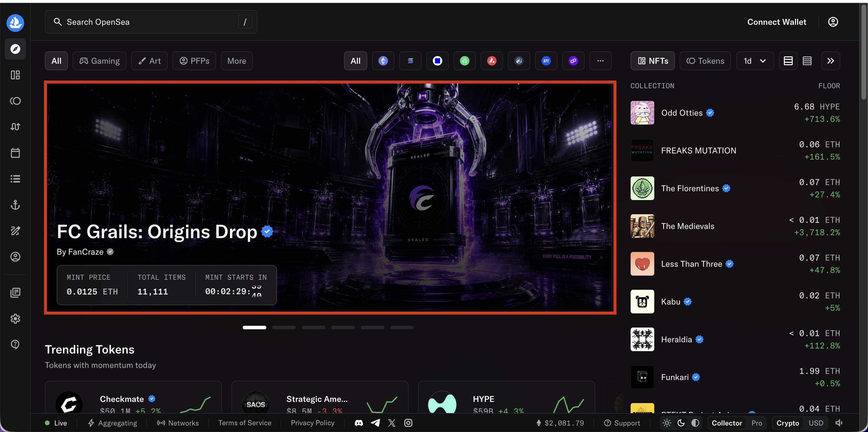Open the Discover compass icon in sidebar

[15, 49]
